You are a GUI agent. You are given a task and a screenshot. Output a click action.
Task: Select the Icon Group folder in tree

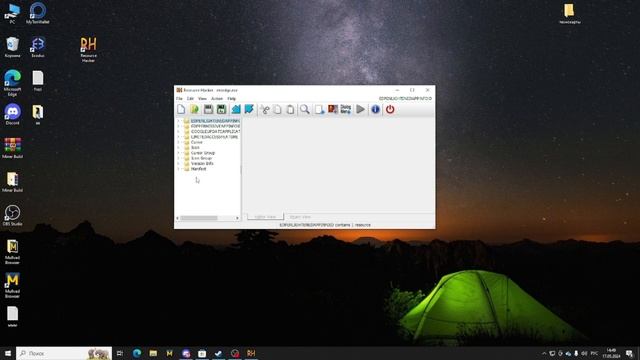click(202, 158)
